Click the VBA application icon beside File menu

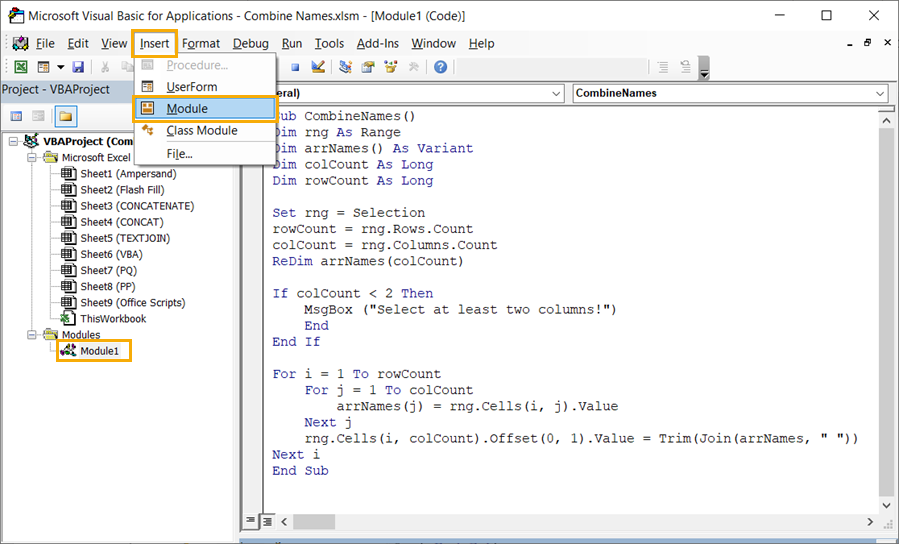[x=21, y=44]
